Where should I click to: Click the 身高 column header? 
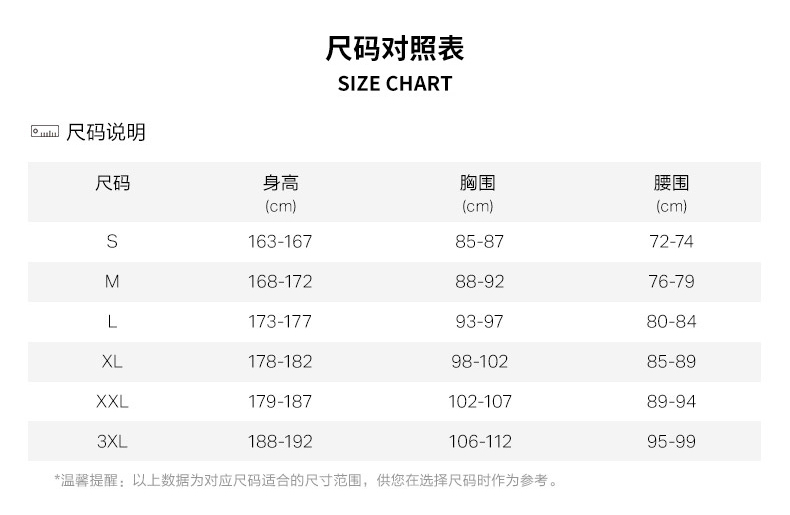[280, 183]
